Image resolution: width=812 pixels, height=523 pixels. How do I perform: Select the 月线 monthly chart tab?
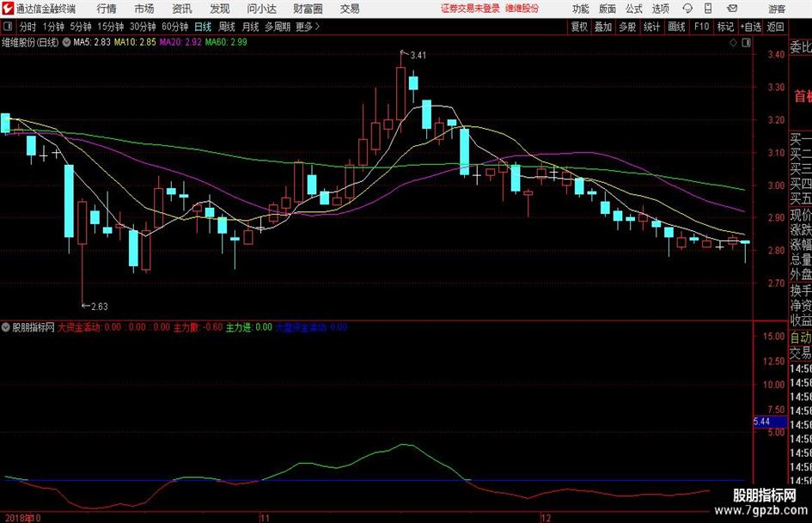(251, 27)
